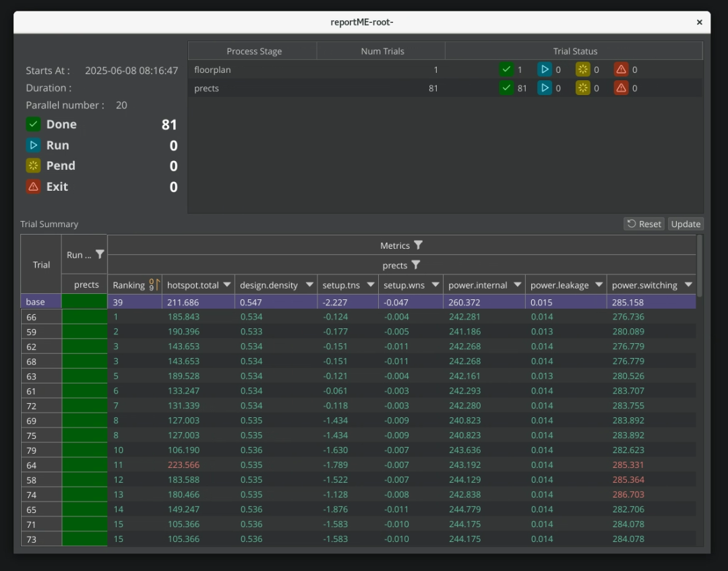Click the yellow Pend status icon
Screen dimensions: 728x571
tap(33, 166)
